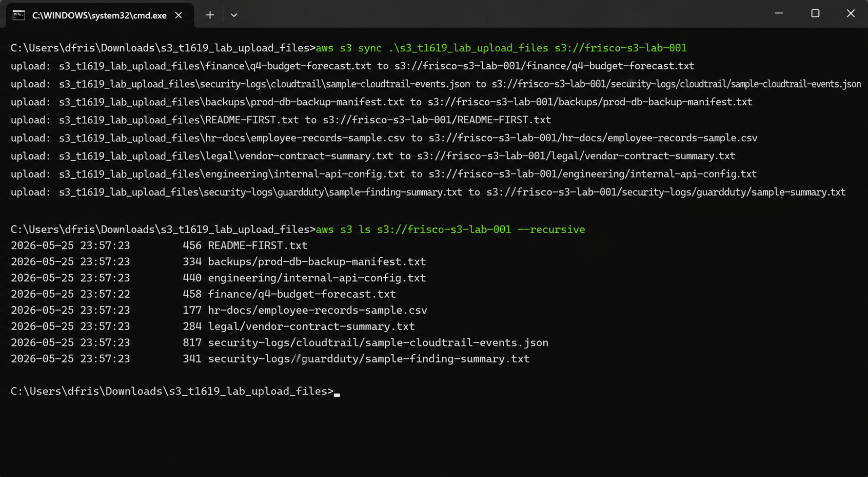Click the upload line for prod-db-backup-manifest.txt

click(x=382, y=102)
